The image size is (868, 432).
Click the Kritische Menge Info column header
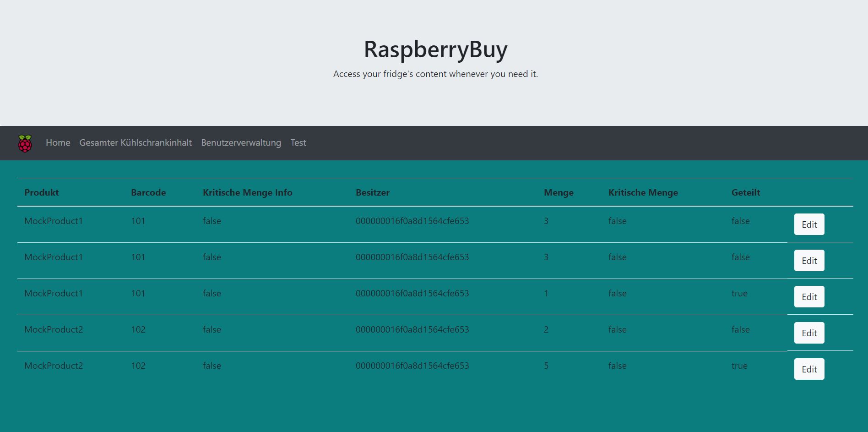[x=247, y=192]
